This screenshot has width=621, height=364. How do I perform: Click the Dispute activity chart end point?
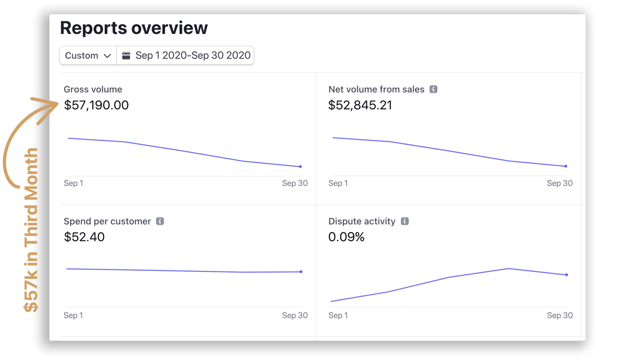click(567, 275)
